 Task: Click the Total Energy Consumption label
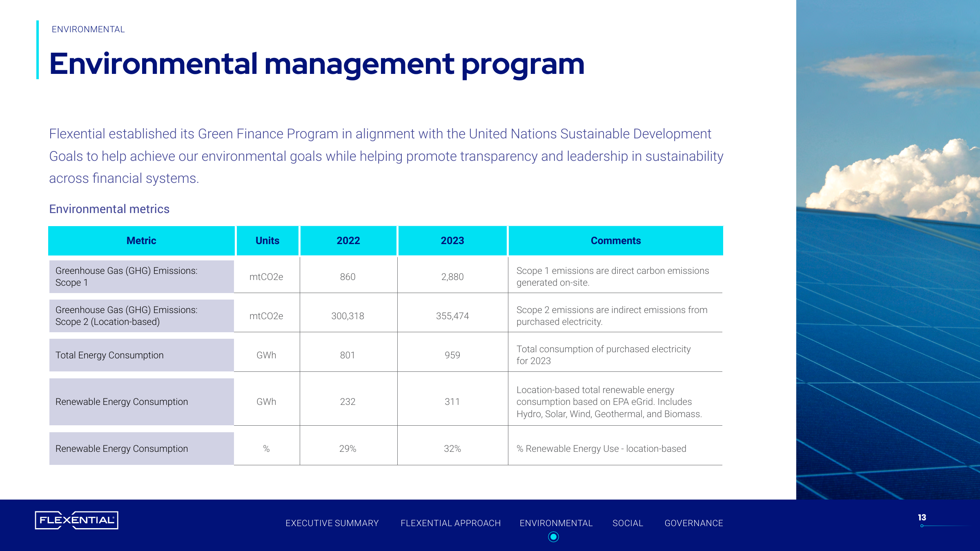pos(141,355)
